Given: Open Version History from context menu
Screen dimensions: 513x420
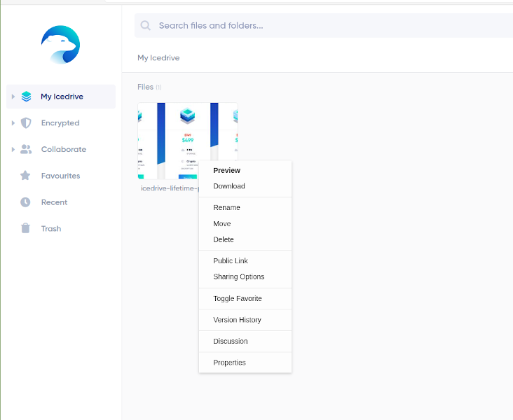Looking at the screenshot, I should (237, 320).
